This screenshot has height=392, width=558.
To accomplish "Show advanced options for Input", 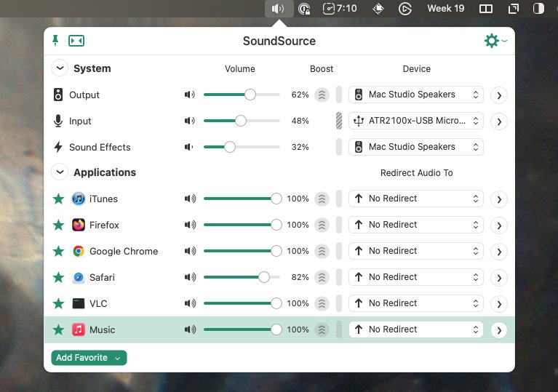I will (499, 121).
